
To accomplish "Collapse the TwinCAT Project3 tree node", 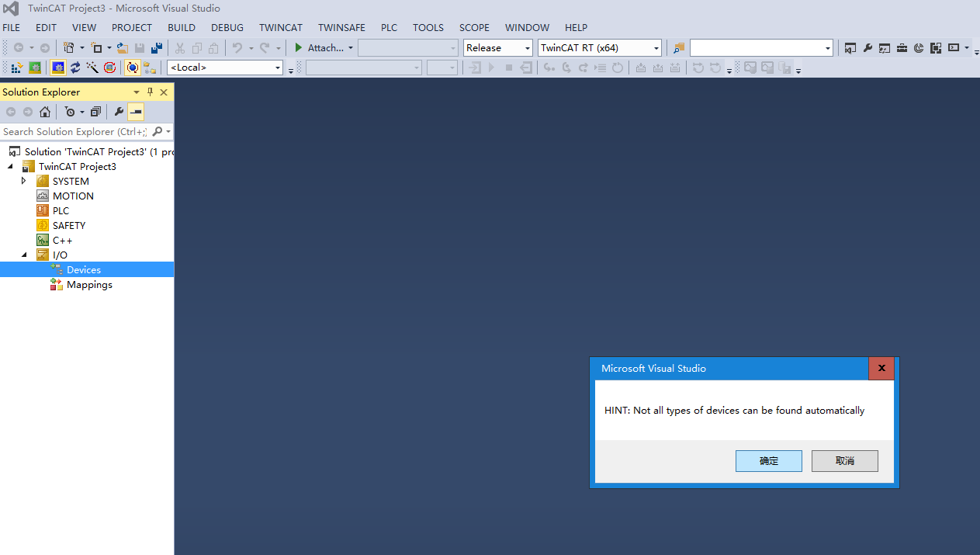I will tap(11, 166).
